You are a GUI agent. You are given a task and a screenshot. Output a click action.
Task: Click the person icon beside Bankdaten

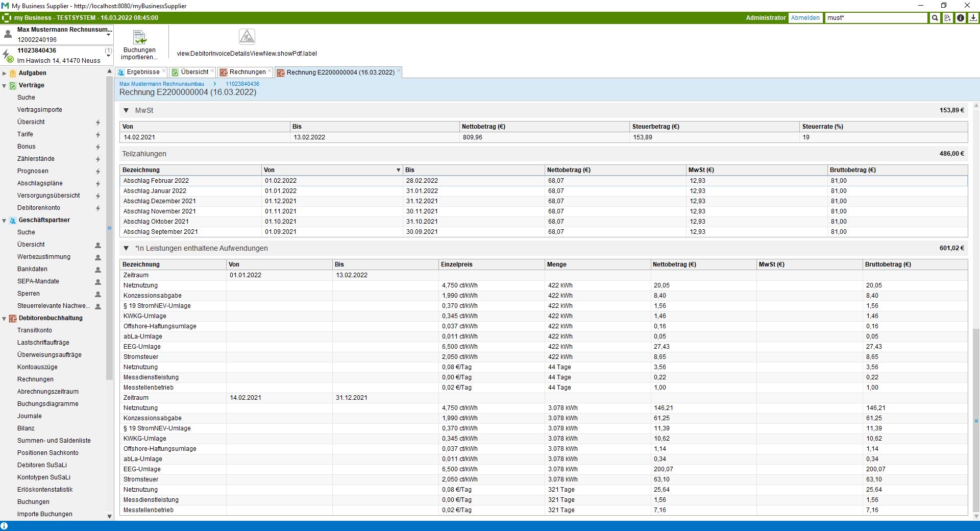[98, 270]
